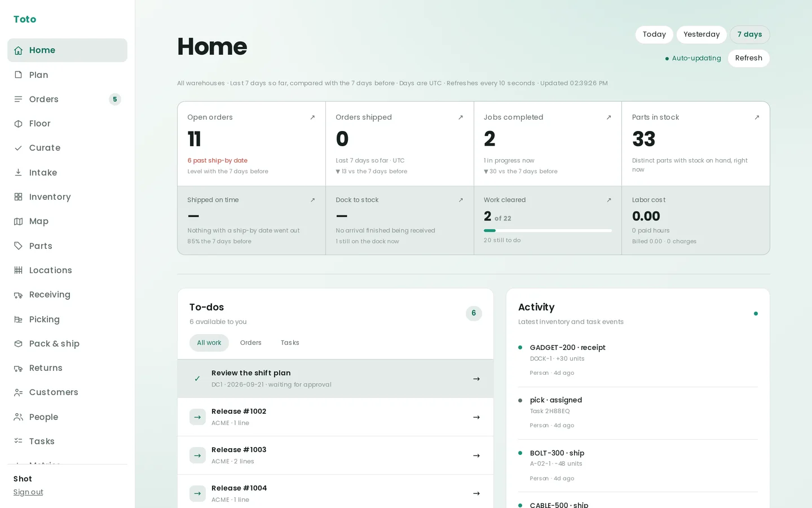Open Work cleared arrow icon
812x508 pixels.
pos(608,200)
